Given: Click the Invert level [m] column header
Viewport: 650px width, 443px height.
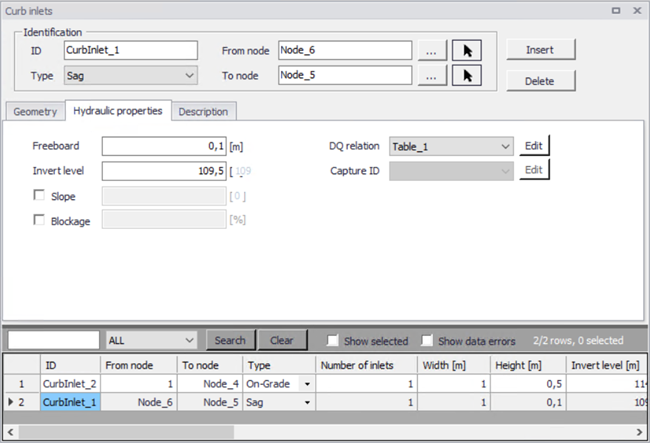Looking at the screenshot, I should (x=606, y=365).
